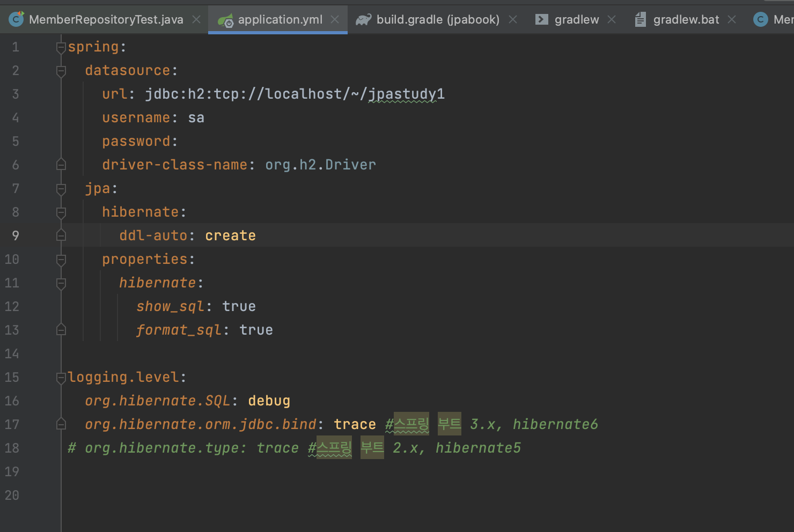The width and height of the screenshot is (794, 532).
Task: Click line number 9 in the gutter
Action: click(x=16, y=236)
